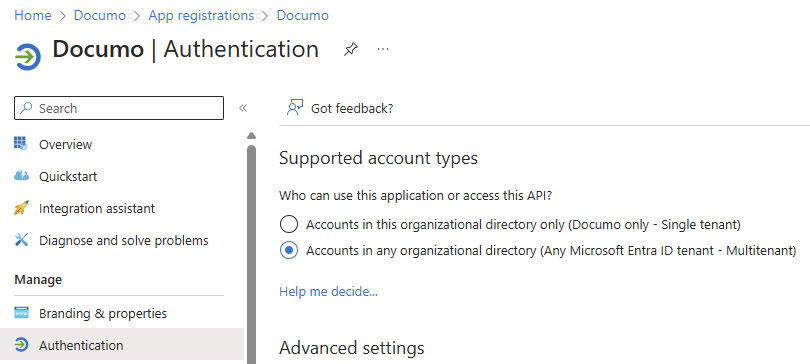
Task: Click the Branding & properties icon
Action: click(x=21, y=313)
